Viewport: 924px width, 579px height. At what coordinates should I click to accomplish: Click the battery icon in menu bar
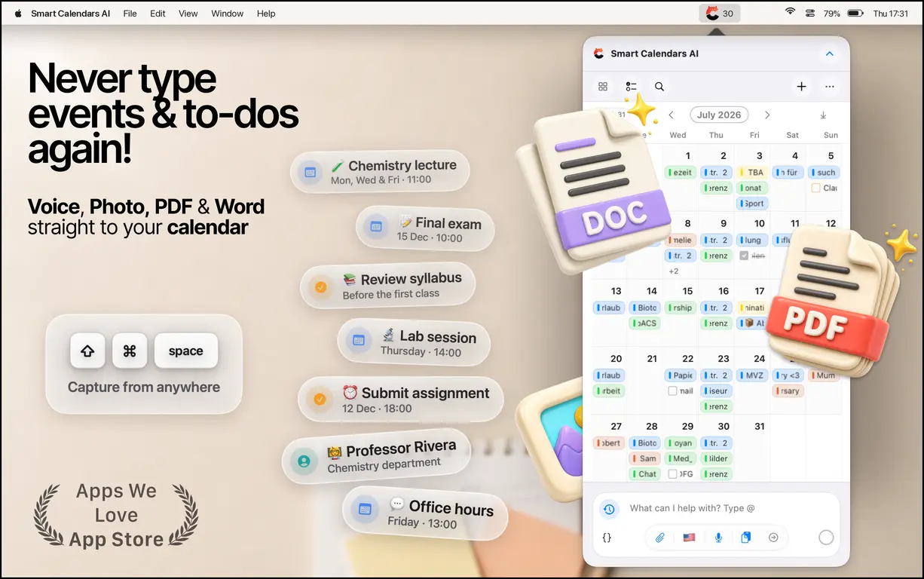(855, 13)
